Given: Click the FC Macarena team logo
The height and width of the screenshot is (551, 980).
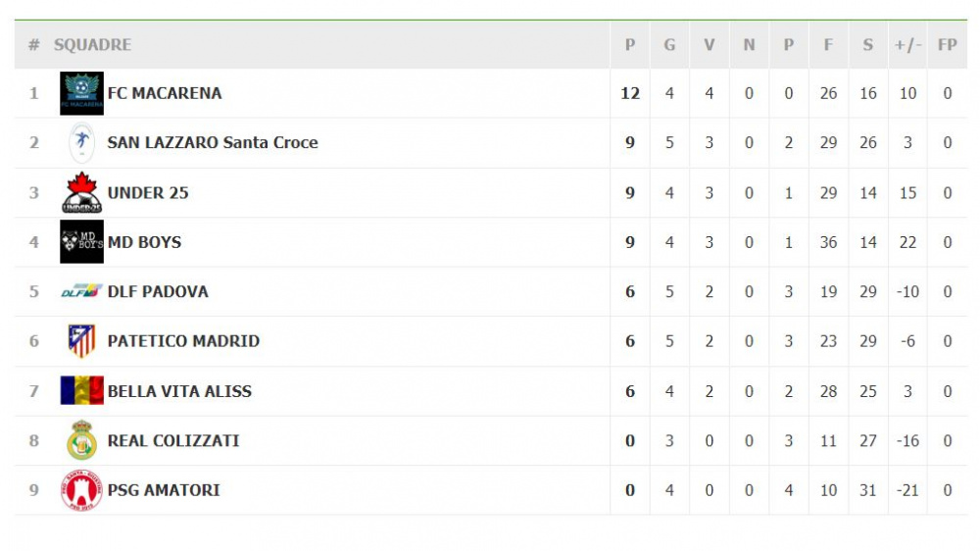Looking at the screenshot, I should click(x=82, y=93).
